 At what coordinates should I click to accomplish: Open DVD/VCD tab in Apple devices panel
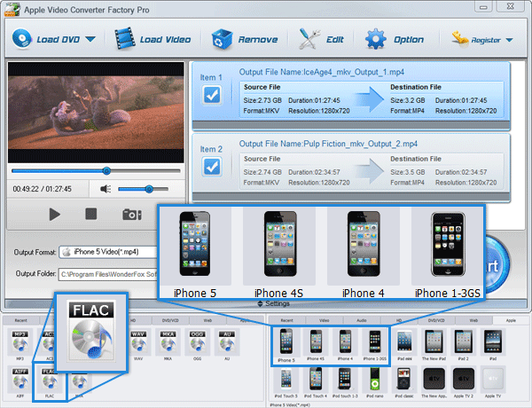coord(436,320)
